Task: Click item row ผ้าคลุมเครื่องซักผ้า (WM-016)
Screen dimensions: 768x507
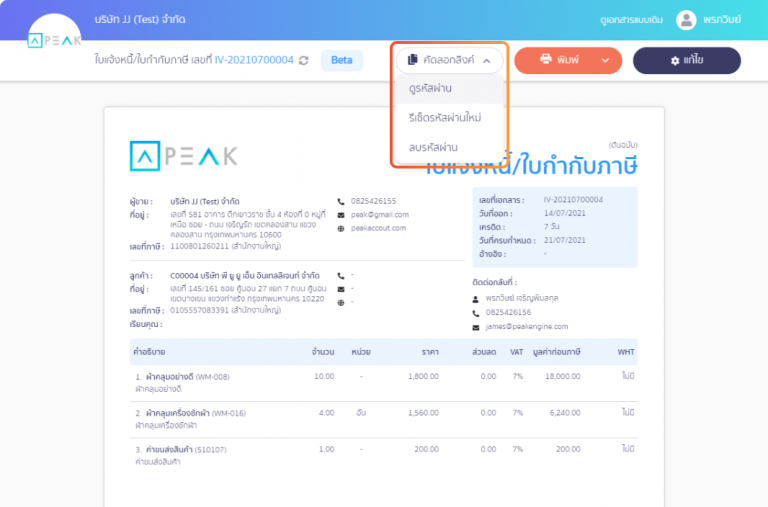Action: click(384, 419)
